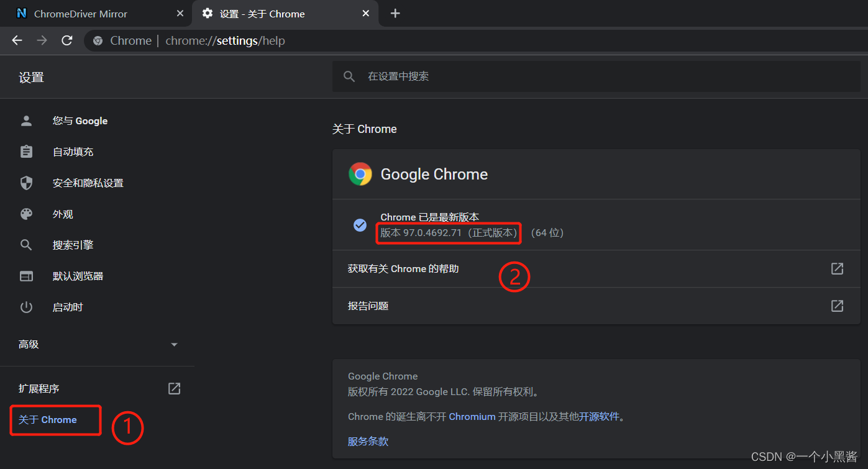Click the browser window icon beside 默认浏览器

pos(26,276)
